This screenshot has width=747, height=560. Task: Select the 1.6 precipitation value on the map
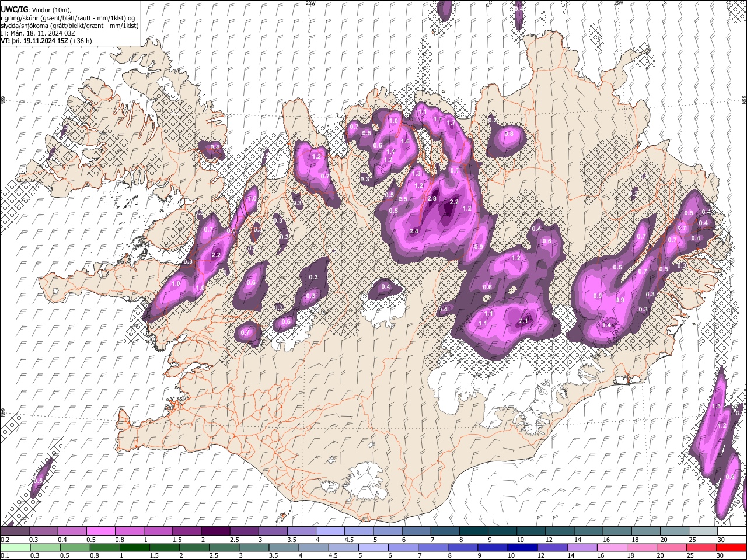coord(406,141)
